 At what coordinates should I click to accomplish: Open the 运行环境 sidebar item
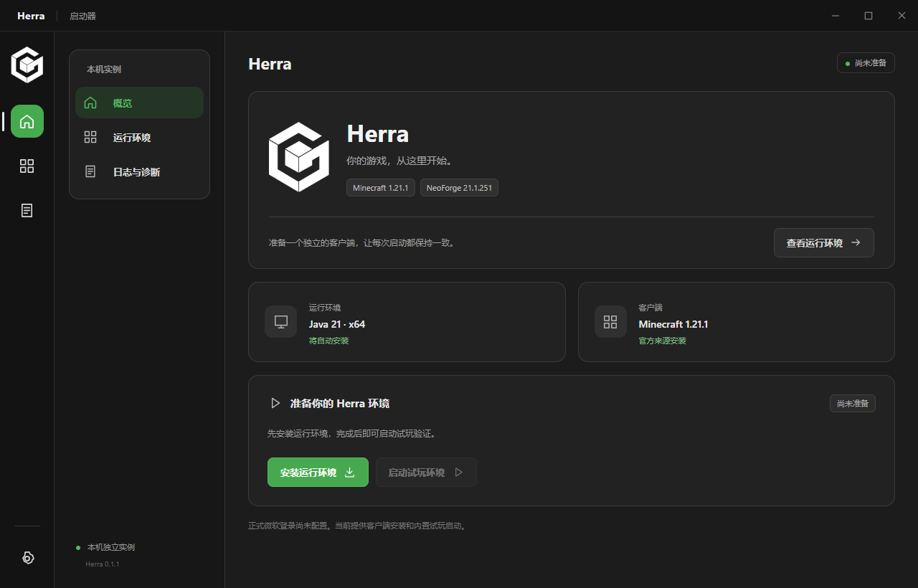[x=139, y=137]
